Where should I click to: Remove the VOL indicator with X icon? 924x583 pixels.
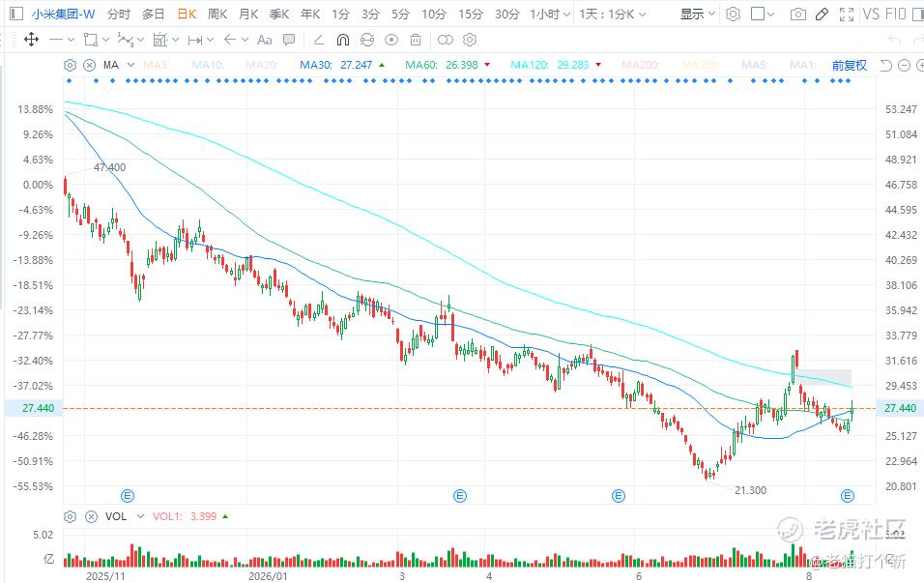click(x=92, y=516)
